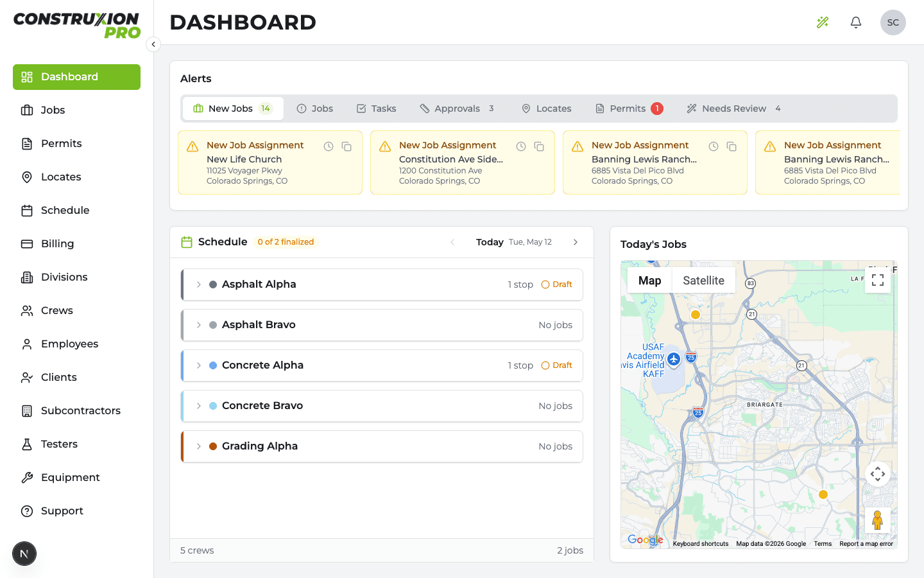Click the Street View pegman icon
924x578 pixels.
(x=878, y=520)
